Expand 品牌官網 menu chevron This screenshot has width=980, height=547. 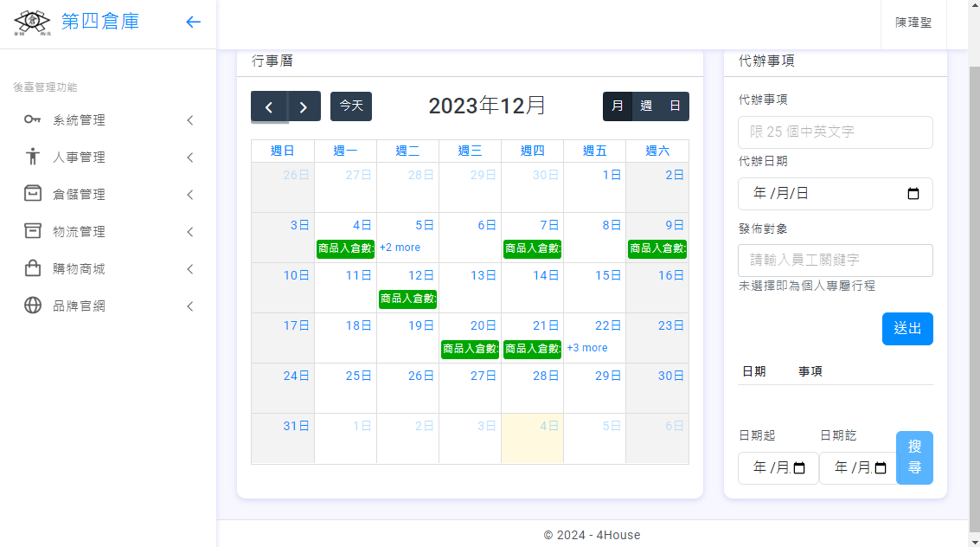(190, 306)
